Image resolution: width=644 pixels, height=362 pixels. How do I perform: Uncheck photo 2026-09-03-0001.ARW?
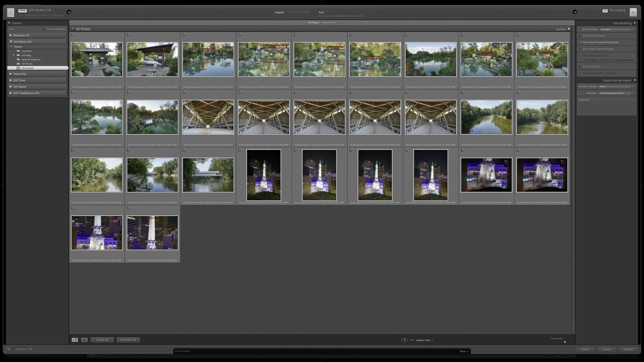point(73,35)
